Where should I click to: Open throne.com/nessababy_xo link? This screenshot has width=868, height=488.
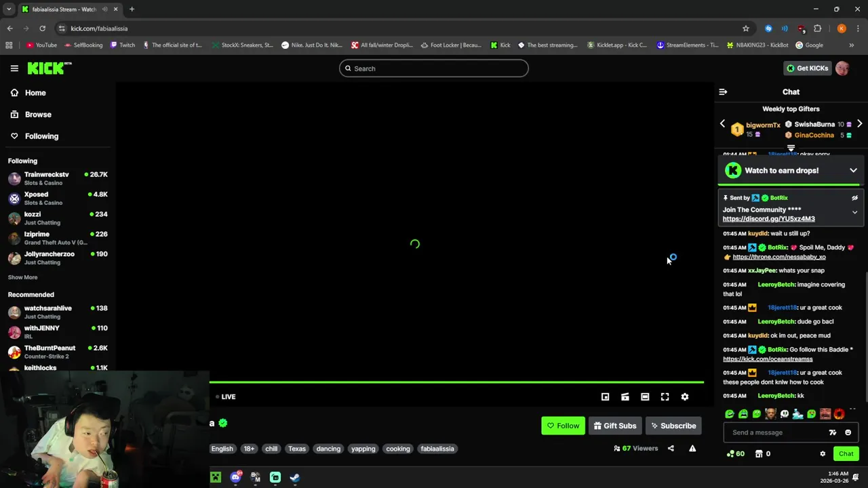[x=778, y=257]
